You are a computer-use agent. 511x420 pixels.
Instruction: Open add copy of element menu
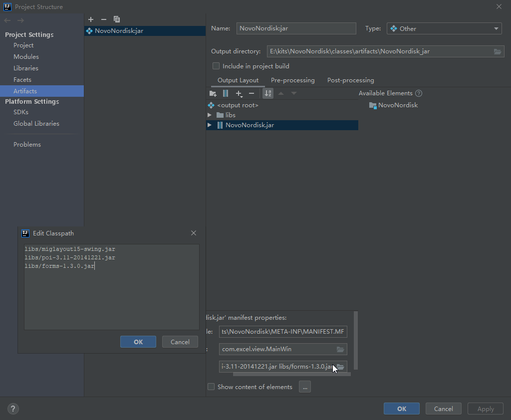pyautogui.click(x=239, y=93)
